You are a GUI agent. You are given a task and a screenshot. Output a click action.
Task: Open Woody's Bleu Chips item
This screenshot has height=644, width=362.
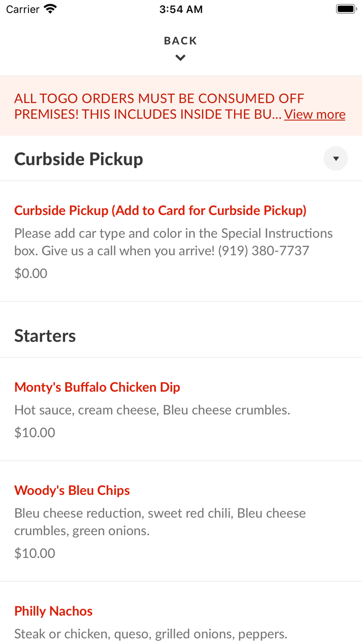coord(72,490)
